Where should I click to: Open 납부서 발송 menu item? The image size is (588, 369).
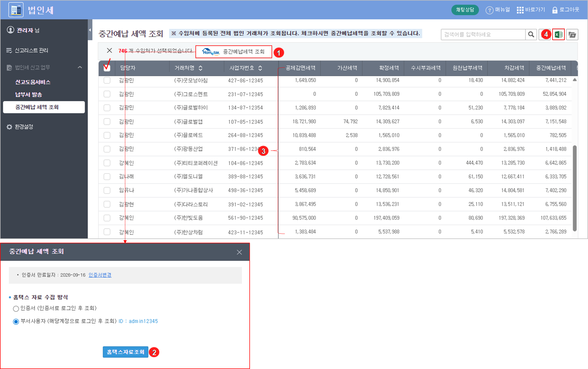pyautogui.click(x=29, y=95)
